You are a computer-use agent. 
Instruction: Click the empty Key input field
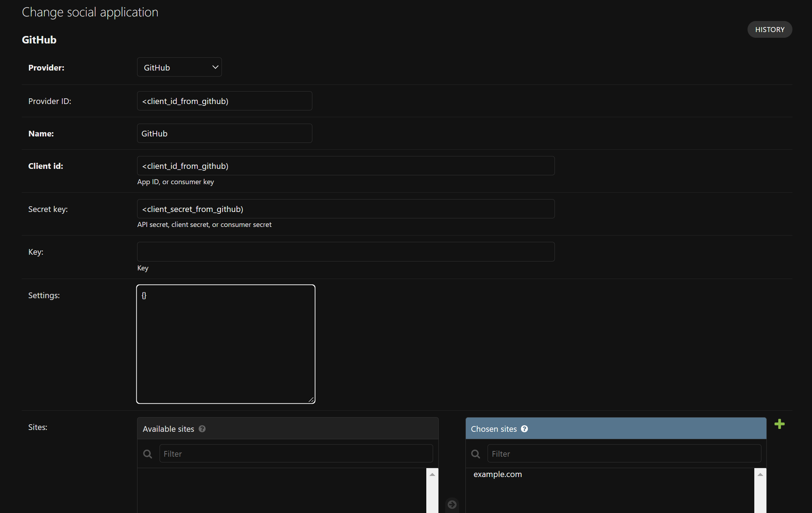click(x=345, y=252)
